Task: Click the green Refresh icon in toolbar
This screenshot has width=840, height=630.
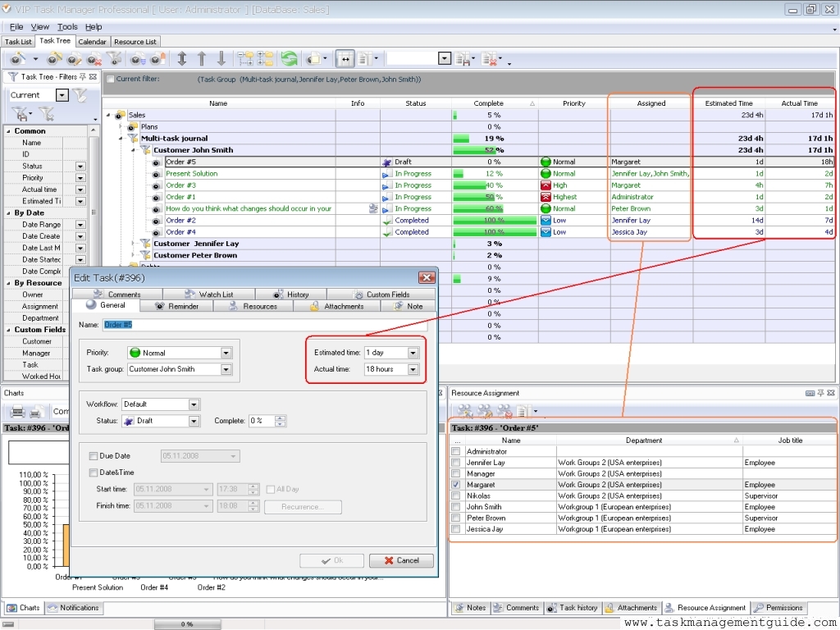Action: 289,58
